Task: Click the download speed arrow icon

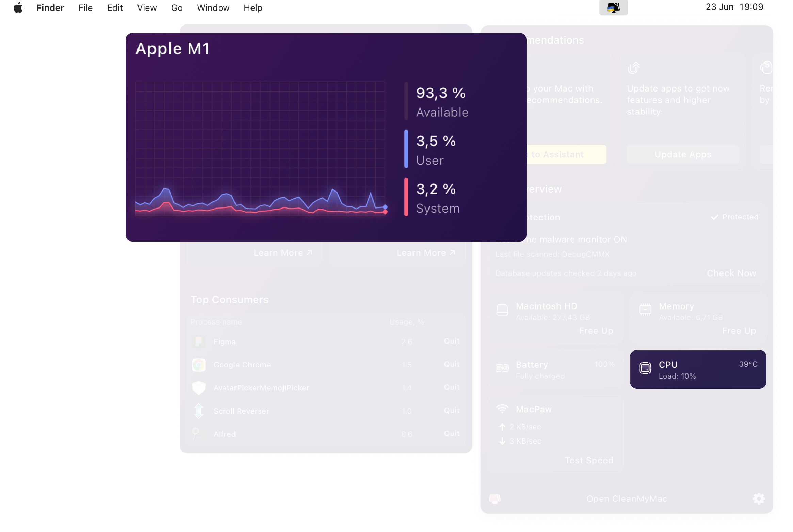Action: (502, 441)
